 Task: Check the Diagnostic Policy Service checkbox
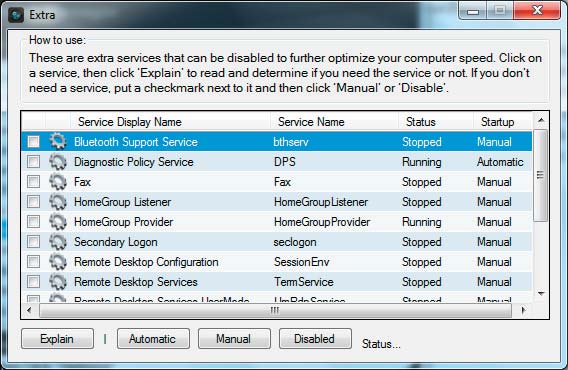[33, 162]
